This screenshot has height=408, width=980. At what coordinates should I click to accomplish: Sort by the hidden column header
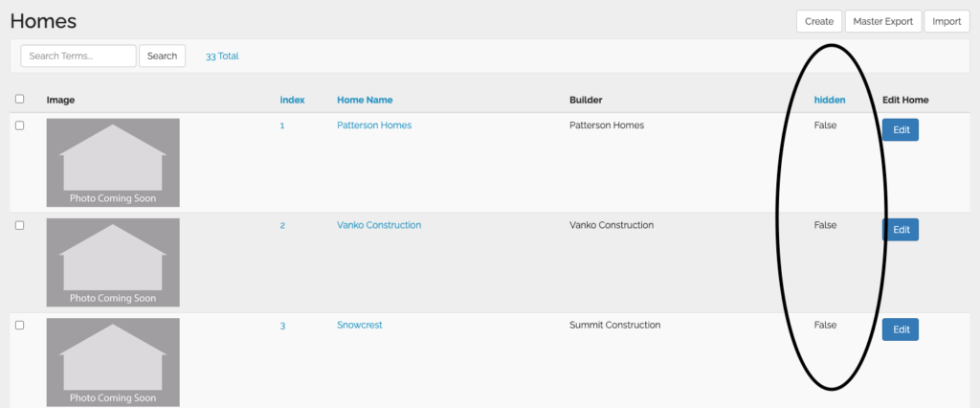(x=830, y=100)
